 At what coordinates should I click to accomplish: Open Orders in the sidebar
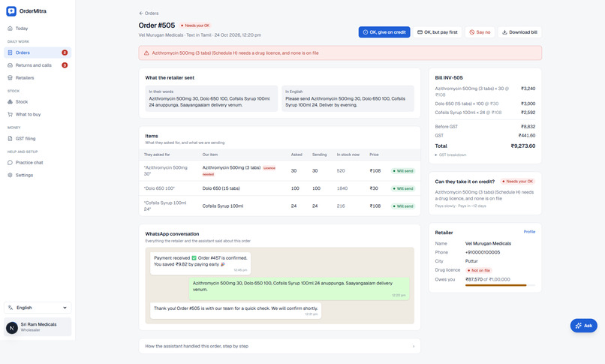pyautogui.click(x=38, y=53)
